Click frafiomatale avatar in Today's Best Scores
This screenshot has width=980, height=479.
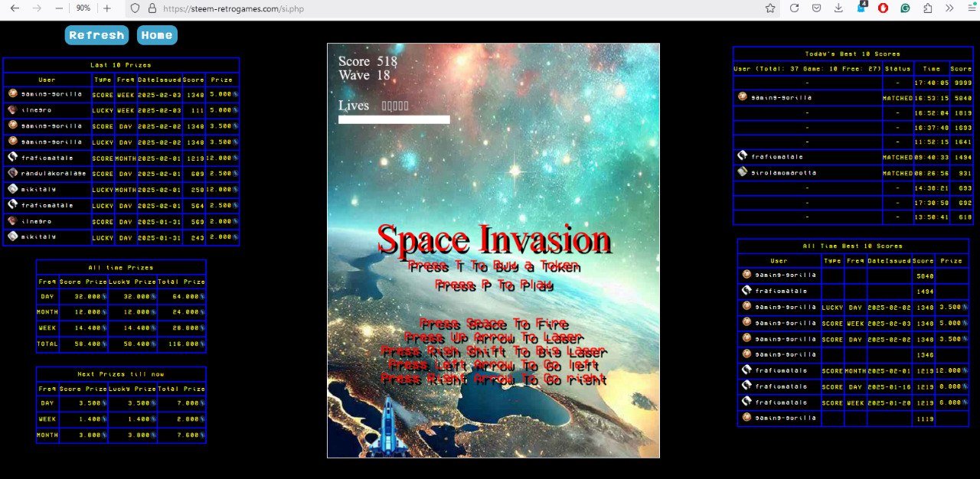(743, 156)
